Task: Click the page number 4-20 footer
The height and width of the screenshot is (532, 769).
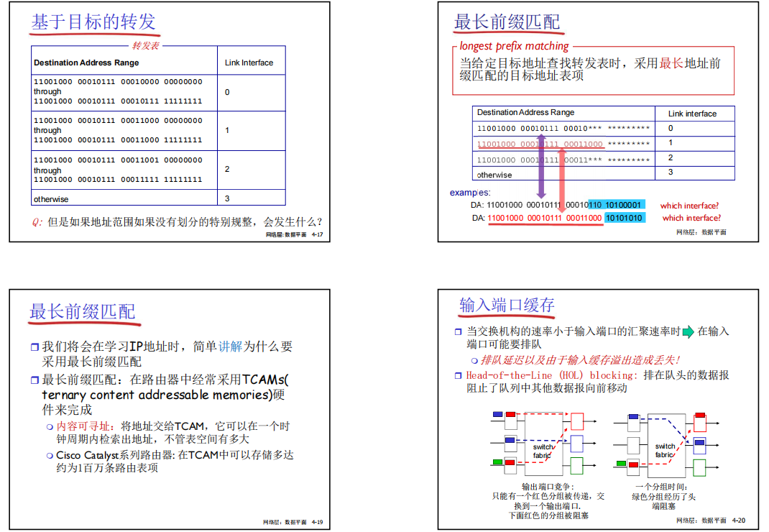Action: click(739, 520)
